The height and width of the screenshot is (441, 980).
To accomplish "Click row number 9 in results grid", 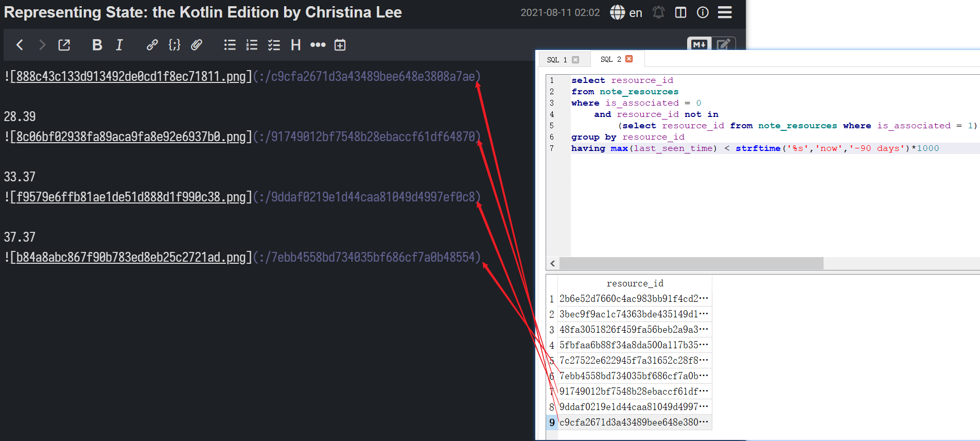I will [552, 422].
